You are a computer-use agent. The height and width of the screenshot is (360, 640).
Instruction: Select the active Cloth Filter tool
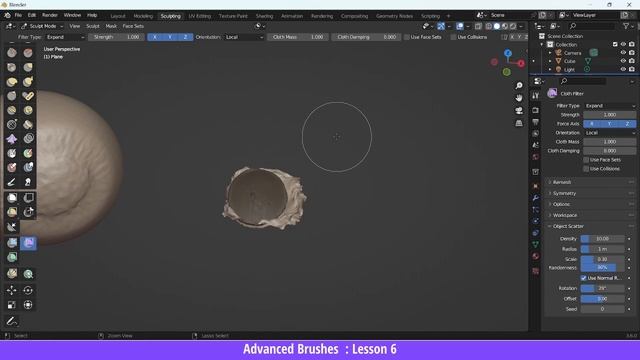(x=28, y=243)
